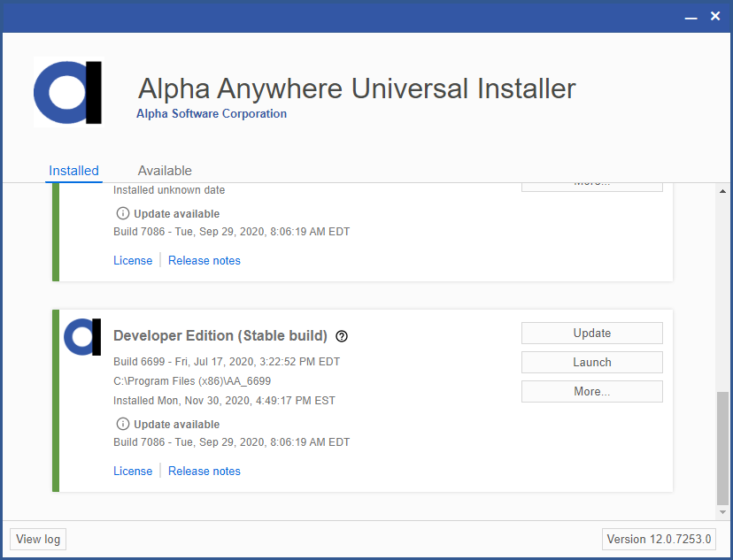Click info icon above Installed unknown date card
Viewport: 733px width, 560px height.
tap(122, 213)
